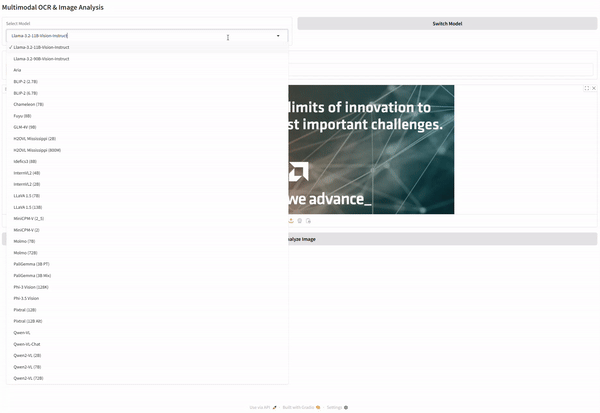Pick the Chameleon (7B) model
Image resolution: width=600 pixels, height=413 pixels.
29,104
